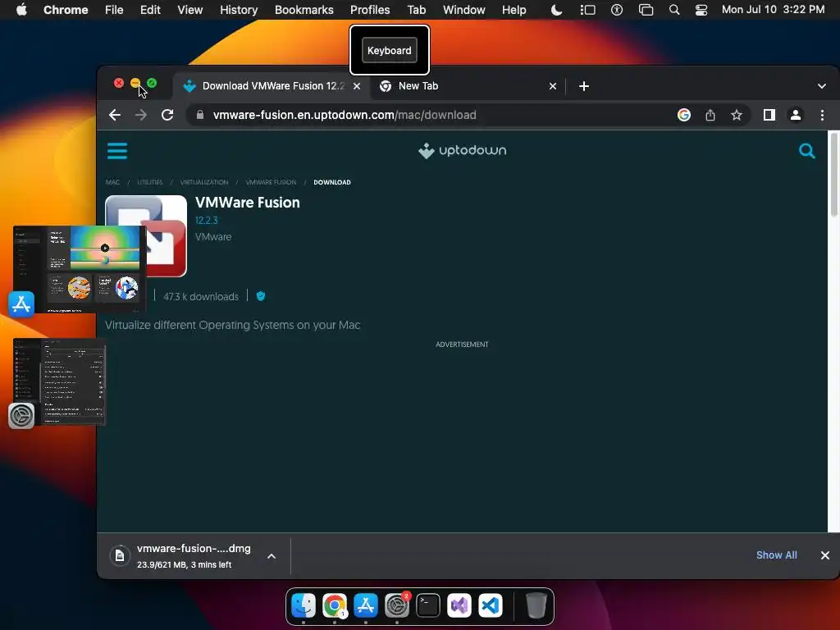Open the Apple menu

pos(21,10)
